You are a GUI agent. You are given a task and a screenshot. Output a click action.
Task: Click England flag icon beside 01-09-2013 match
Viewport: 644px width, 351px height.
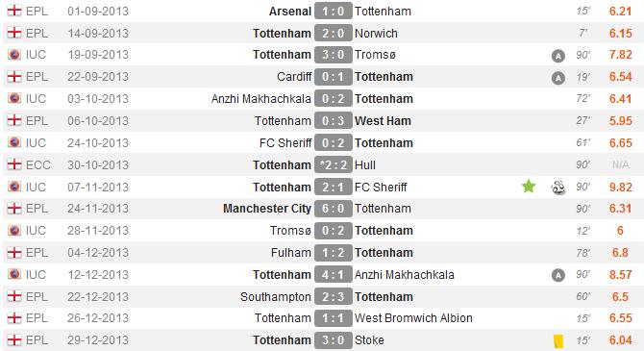14,11
